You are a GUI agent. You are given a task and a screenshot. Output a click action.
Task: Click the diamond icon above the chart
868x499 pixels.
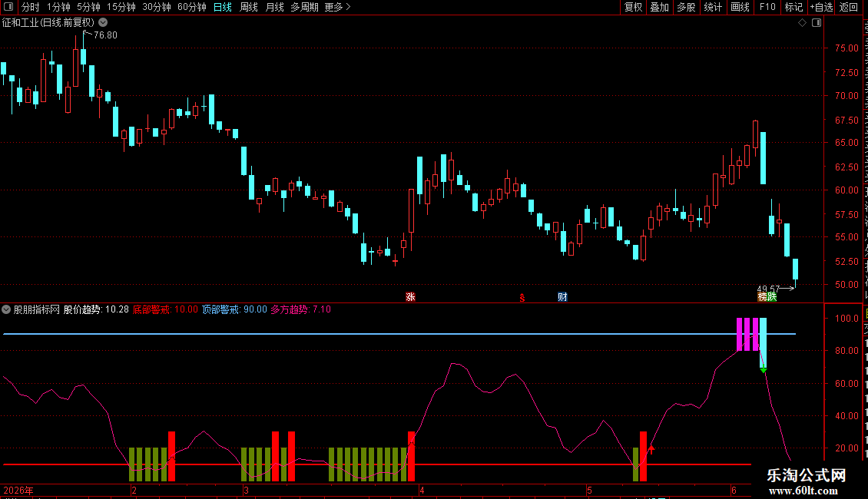click(x=802, y=23)
